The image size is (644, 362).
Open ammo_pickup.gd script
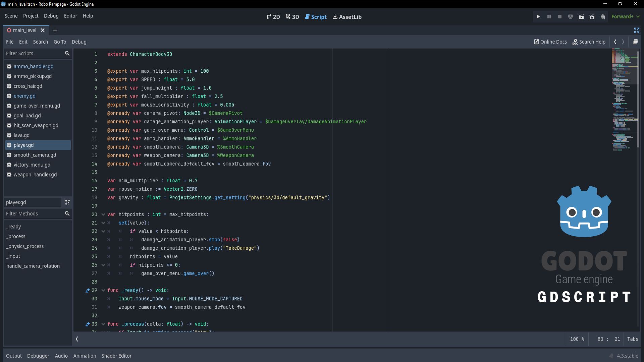pos(38,76)
